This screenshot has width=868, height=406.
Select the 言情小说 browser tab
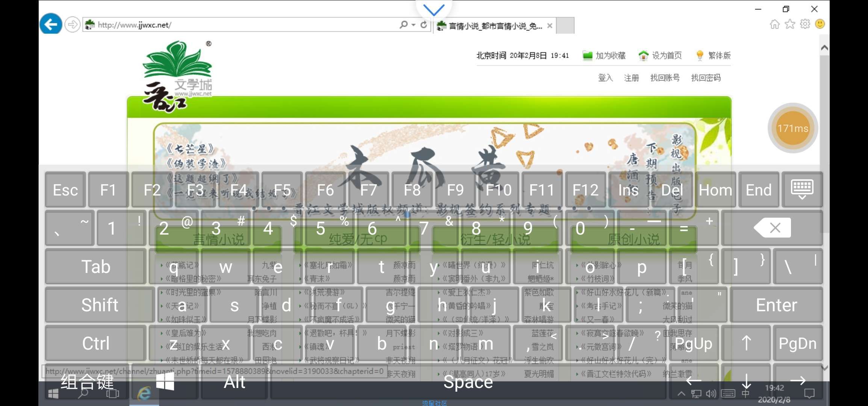pyautogui.click(x=494, y=26)
